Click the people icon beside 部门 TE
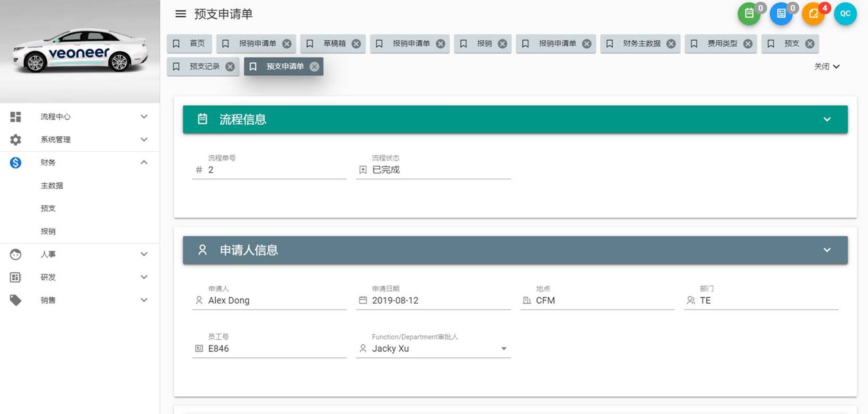The width and height of the screenshot is (868, 414). pyautogui.click(x=691, y=300)
